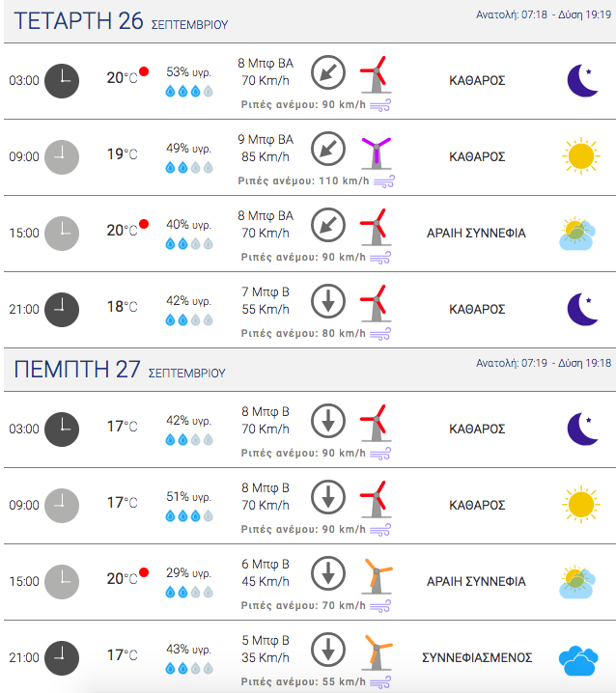Click the ΣΥΝΝΕΦΙΑΣΜΕΝΟΣ condition label
This screenshot has width=616, height=693.
(477, 657)
